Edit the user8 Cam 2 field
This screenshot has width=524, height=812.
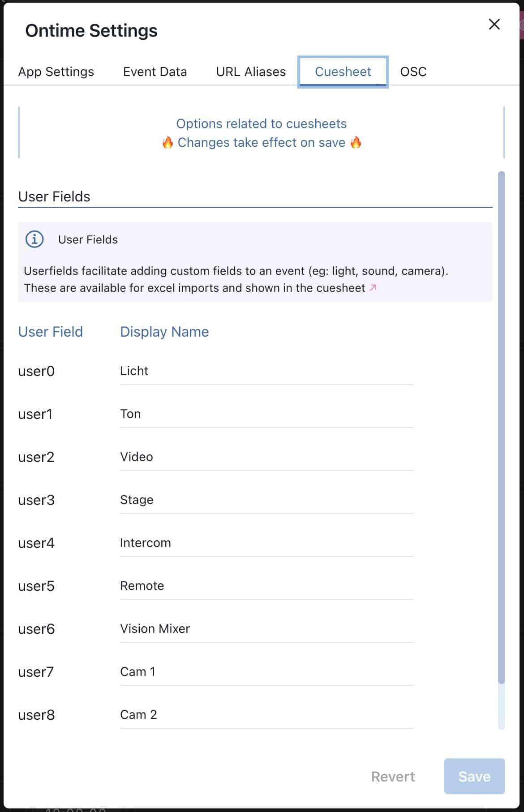[x=266, y=715]
